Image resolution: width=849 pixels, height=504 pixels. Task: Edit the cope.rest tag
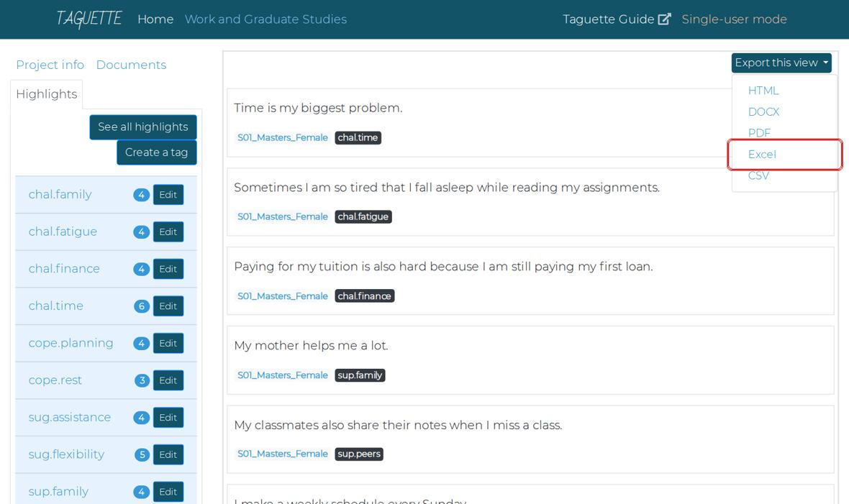[168, 380]
